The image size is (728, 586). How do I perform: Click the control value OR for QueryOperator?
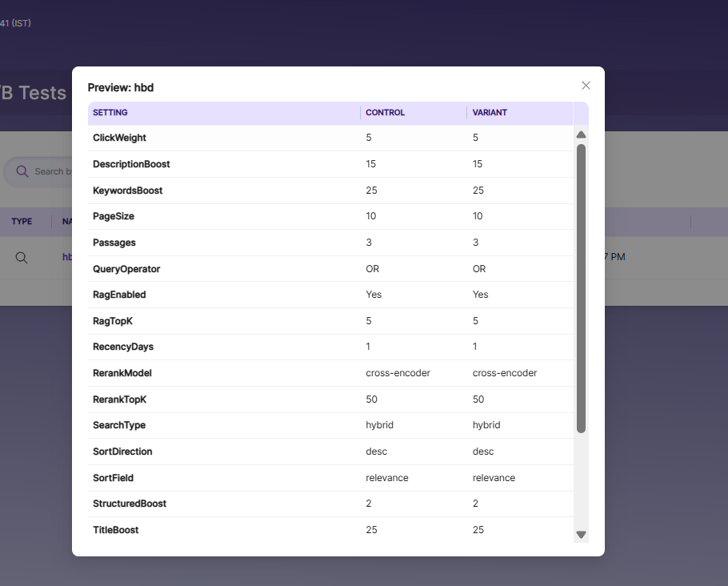click(372, 269)
